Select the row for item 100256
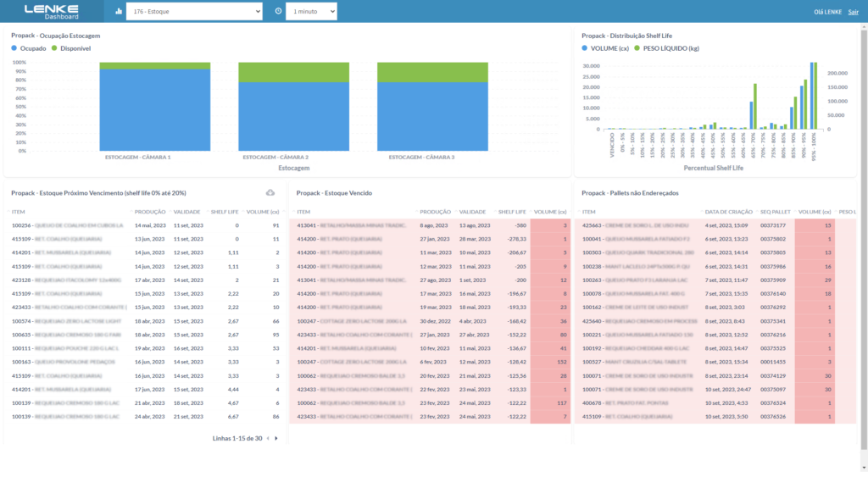 (146, 225)
